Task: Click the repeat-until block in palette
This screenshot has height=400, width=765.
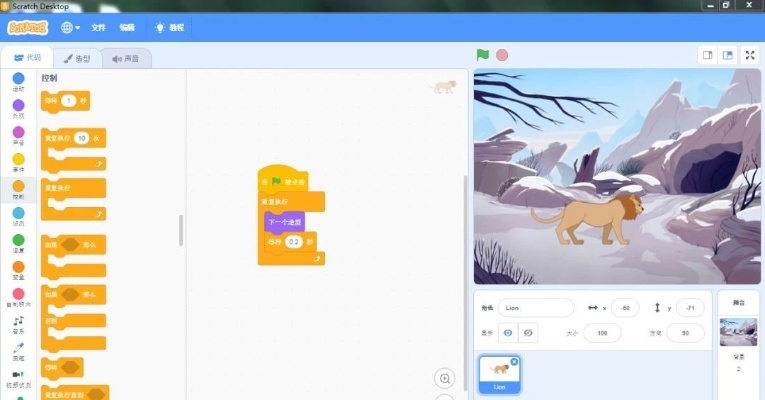Action: (x=75, y=393)
